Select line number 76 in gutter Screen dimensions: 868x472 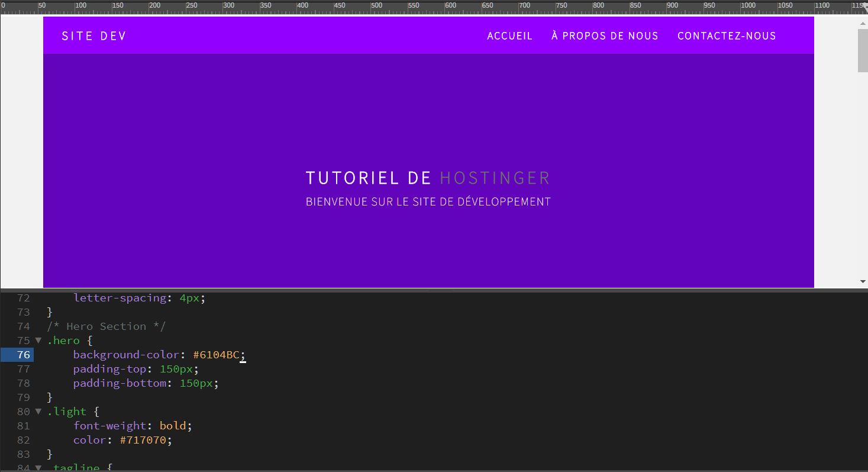point(24,355)
